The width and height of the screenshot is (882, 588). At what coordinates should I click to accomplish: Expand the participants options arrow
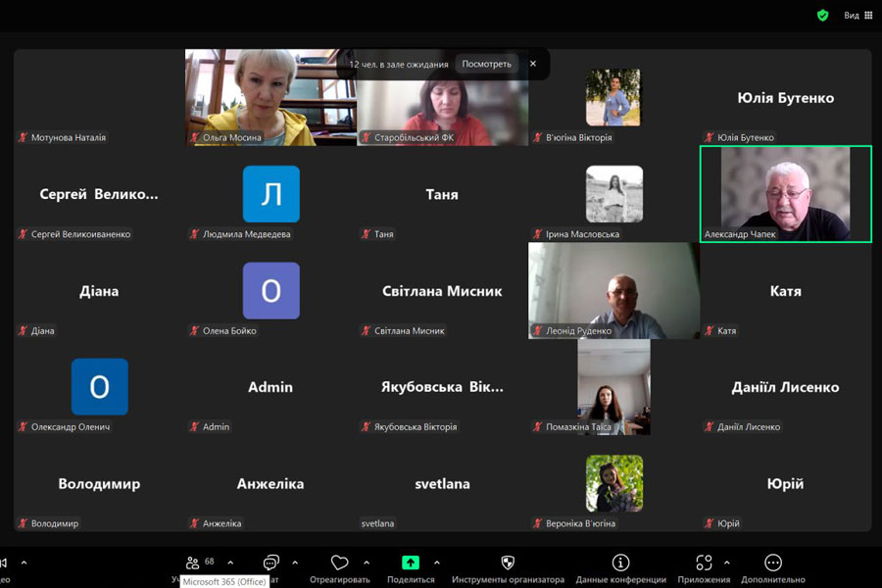[230, 563]
